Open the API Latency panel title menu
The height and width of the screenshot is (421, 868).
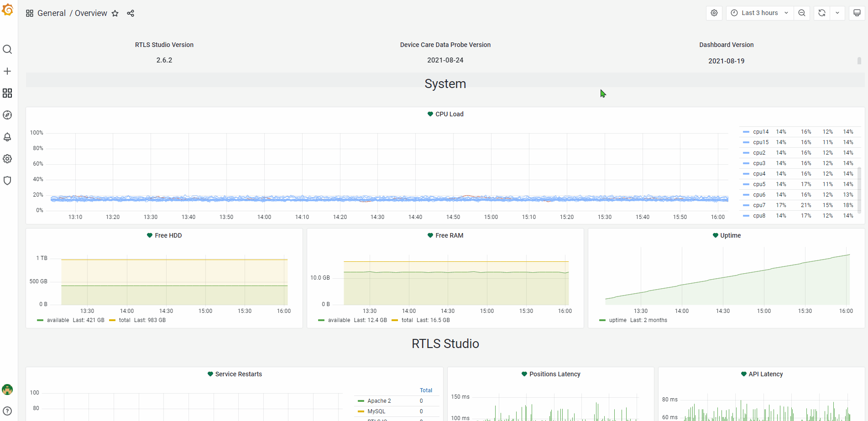(765, 374)
